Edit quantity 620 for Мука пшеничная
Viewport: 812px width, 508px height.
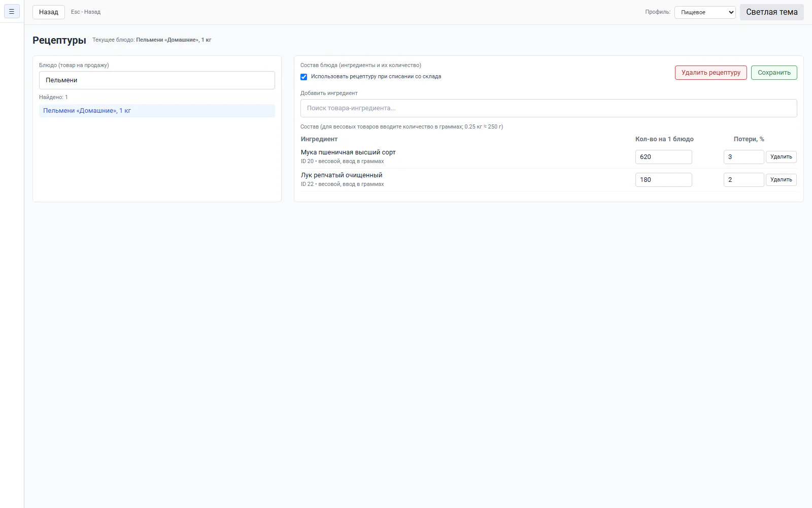tap(663, 157)
